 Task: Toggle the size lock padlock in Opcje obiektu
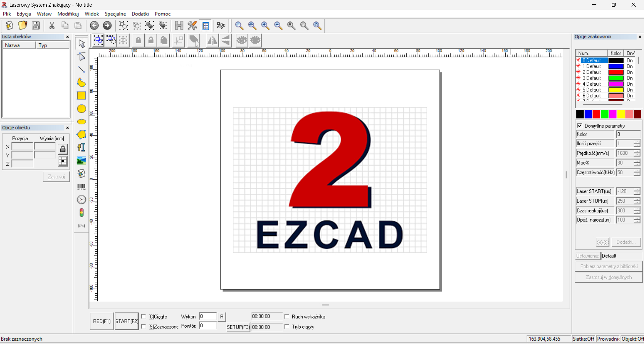(x=63, y=149)
